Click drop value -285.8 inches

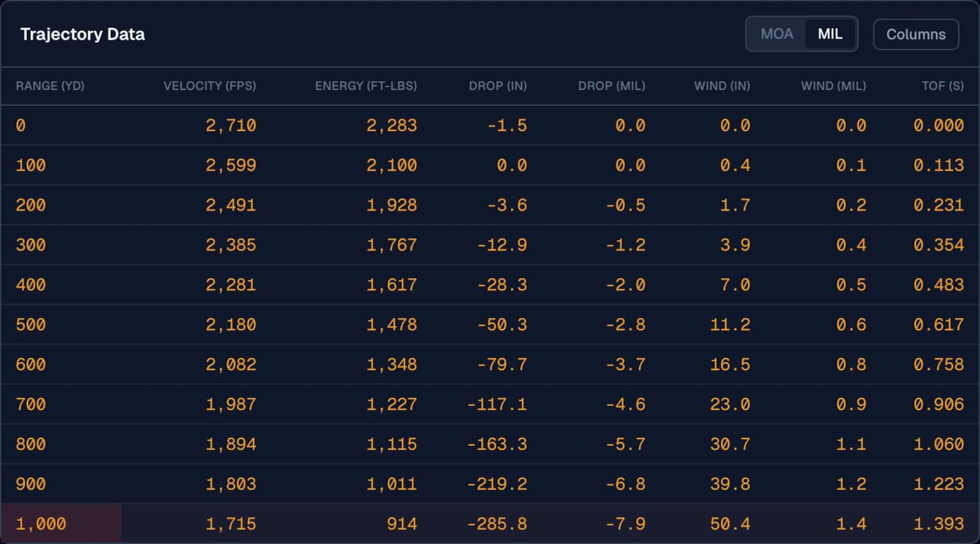497,524
